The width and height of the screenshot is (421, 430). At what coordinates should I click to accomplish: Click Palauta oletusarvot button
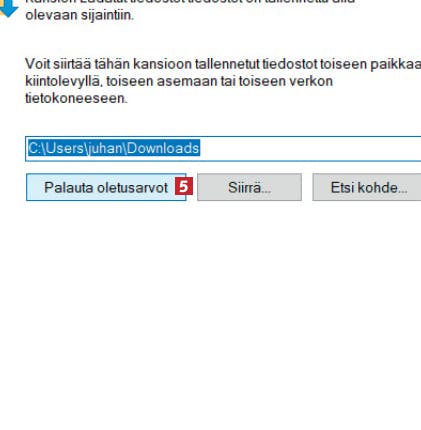point(106,187)
